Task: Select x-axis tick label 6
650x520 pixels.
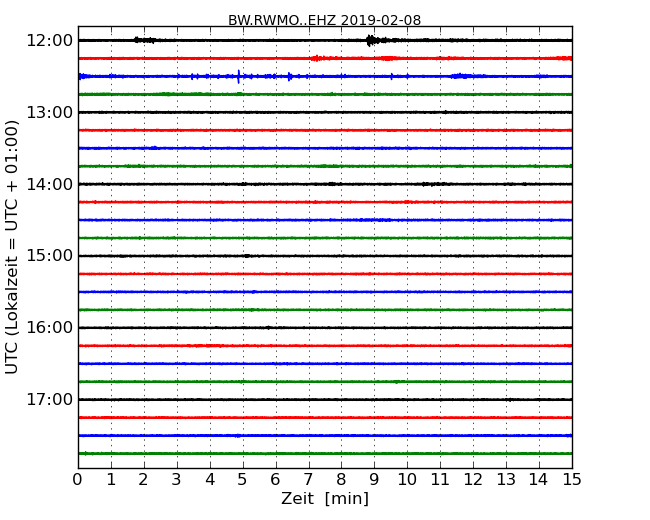Action: pos(275,480)
